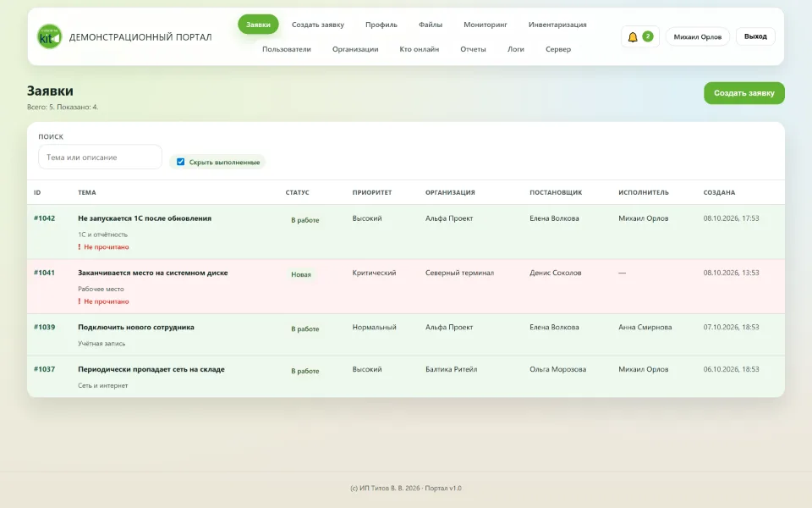
Task: Click the Новая status badge
Action: coord(301,274)
